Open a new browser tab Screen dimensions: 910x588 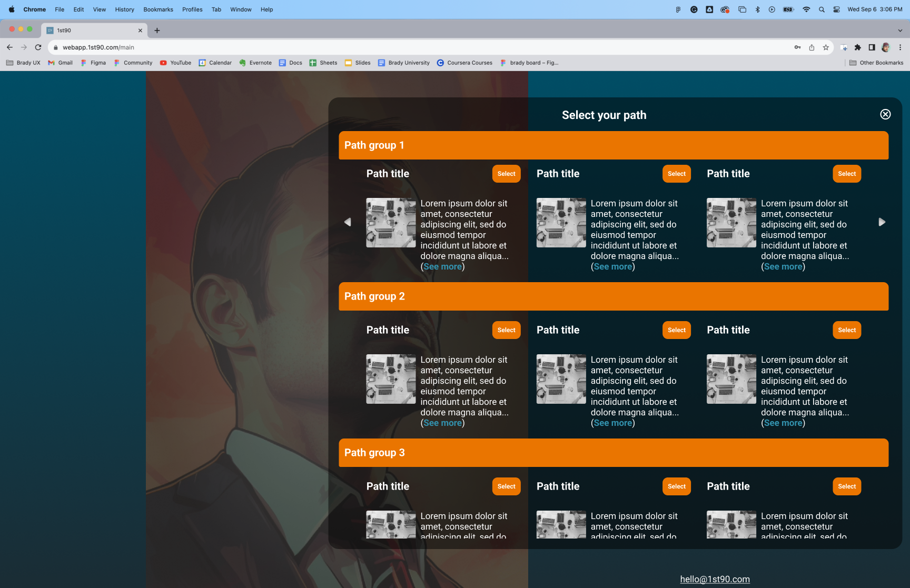coord(157,31)
